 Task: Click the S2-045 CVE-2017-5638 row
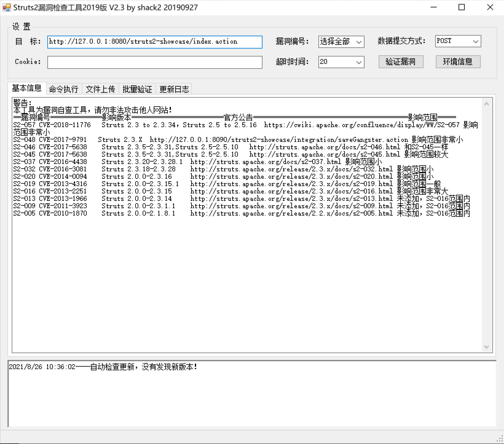230,154
